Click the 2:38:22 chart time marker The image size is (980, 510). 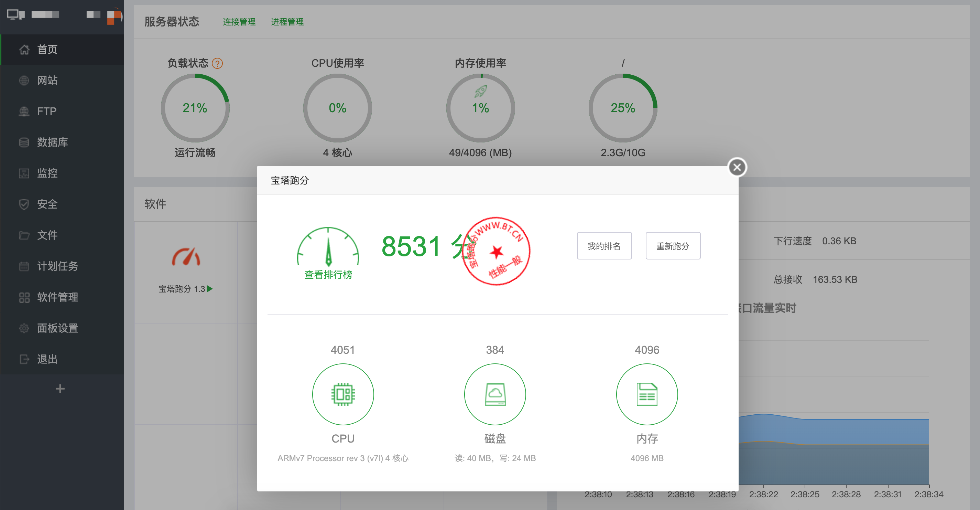point(763,494)
